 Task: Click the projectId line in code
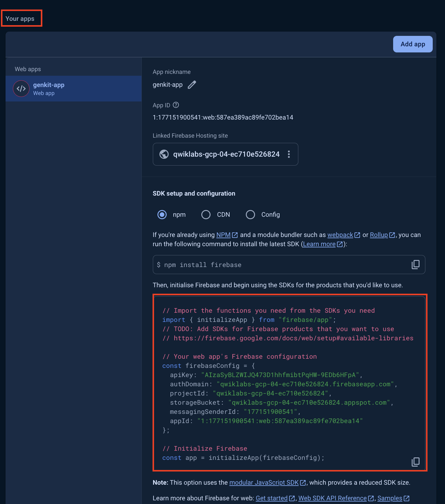click(x=251, y=393)
